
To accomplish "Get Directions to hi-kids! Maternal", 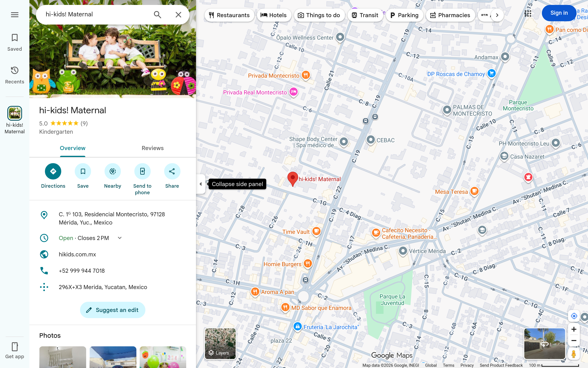I will [53, 171].
